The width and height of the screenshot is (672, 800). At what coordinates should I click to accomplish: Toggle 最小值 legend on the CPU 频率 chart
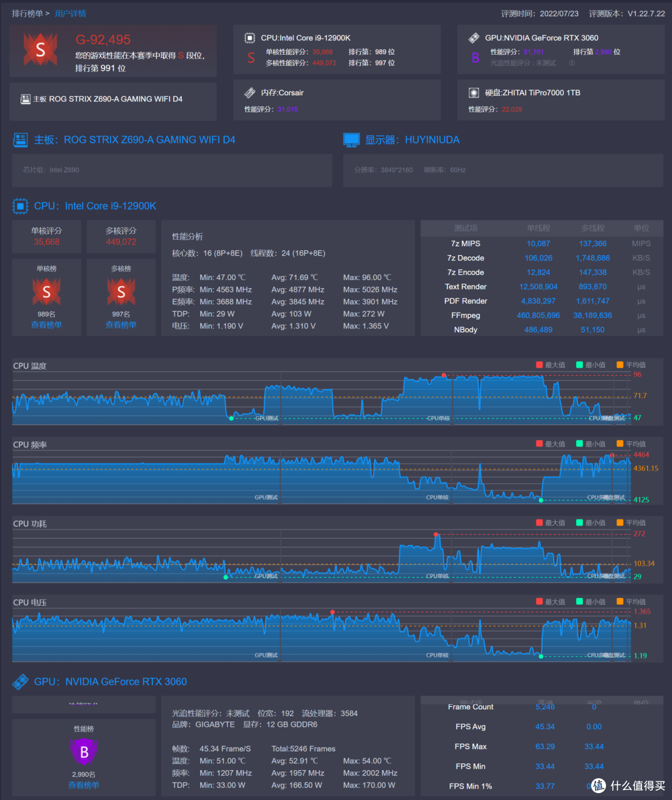[x=590, y=444]
